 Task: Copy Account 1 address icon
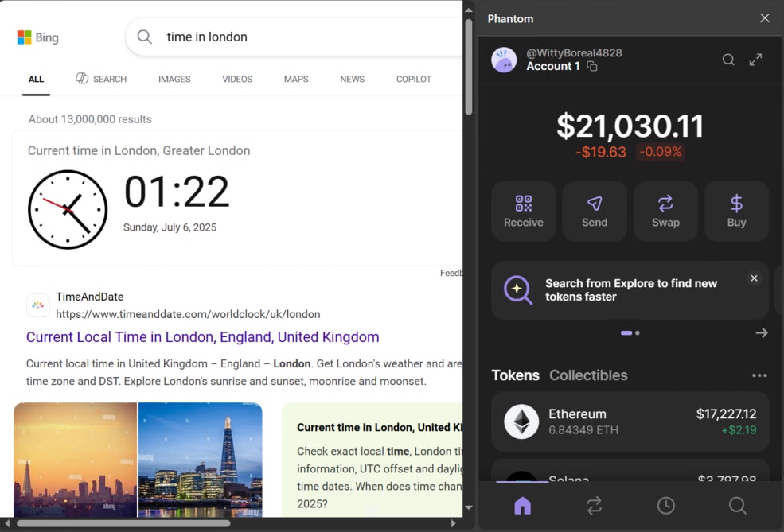[x=592, y=67]
